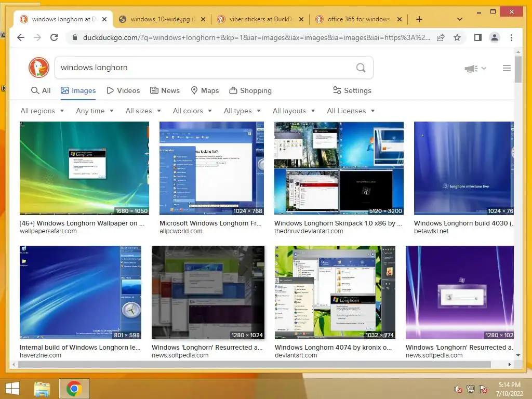Viewport: 532px width, 399px height.
Task: Expand the Any time filter
Action: pyautogui.click(x=95, y=111)
